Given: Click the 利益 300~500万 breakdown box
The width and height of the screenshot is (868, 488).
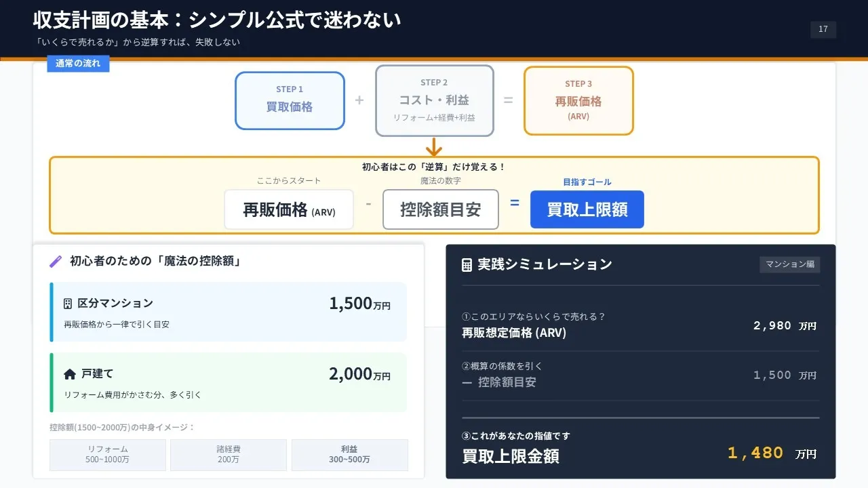Looking at the screenshot, I should click(x=350, y=455).
